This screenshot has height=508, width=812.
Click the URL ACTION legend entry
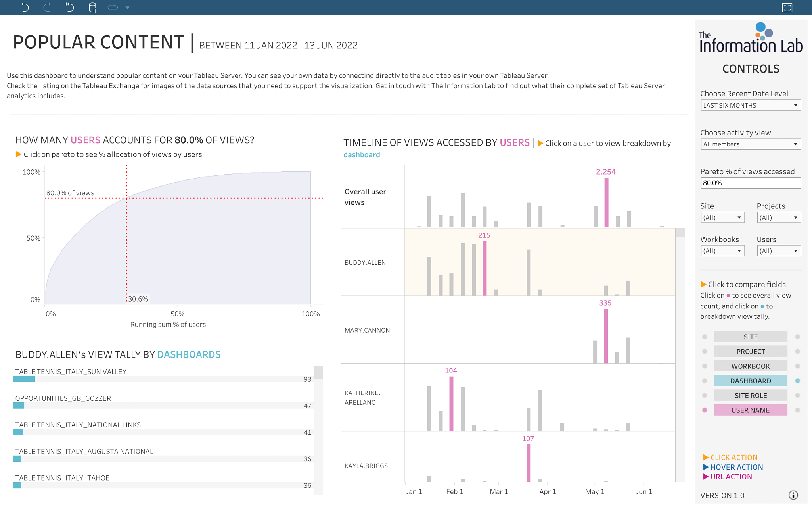click(x=727, y=477)
